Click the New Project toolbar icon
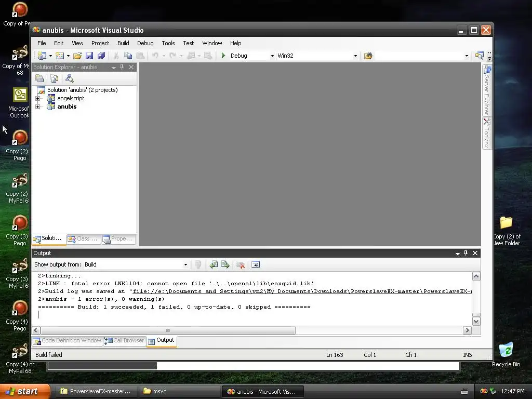 (x=42, y=56)
